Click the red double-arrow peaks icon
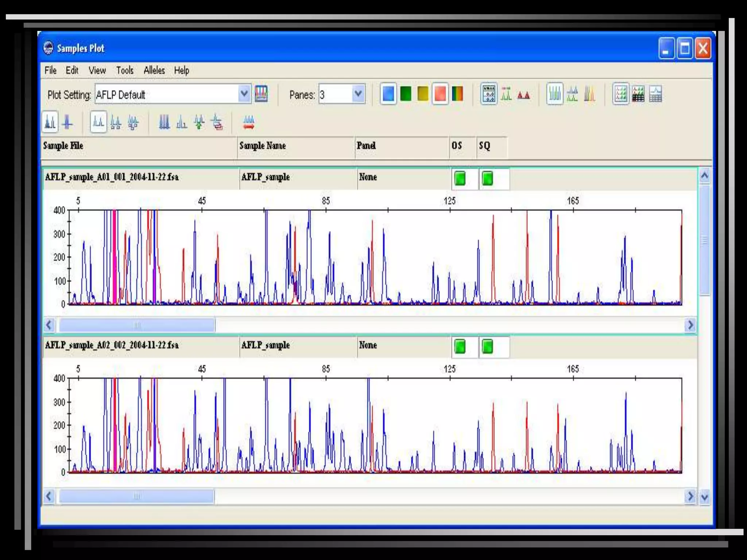747x560 pixels. 249,122
